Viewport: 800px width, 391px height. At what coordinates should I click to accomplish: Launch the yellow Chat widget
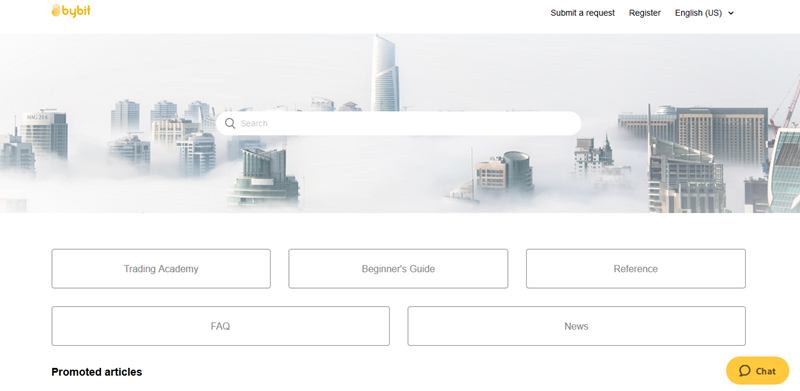758,371
